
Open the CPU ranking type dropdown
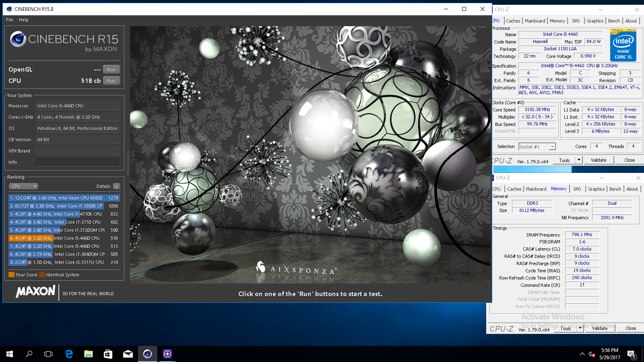23,186
